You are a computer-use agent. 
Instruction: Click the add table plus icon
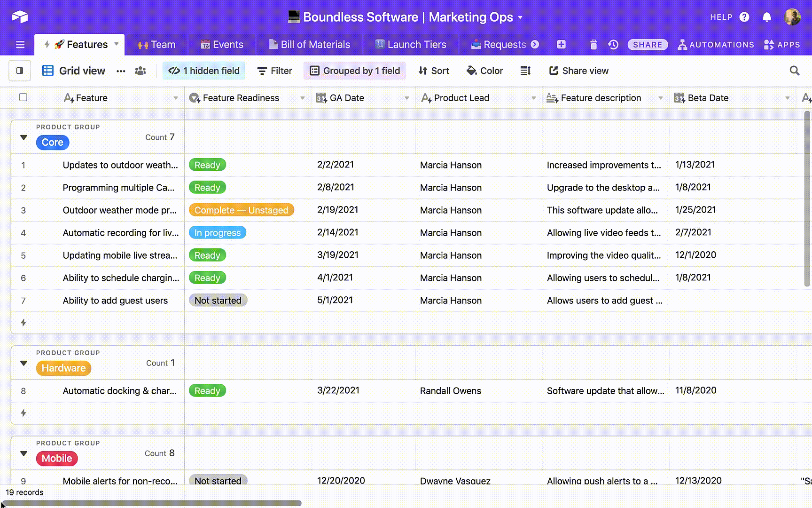point(561,45)
